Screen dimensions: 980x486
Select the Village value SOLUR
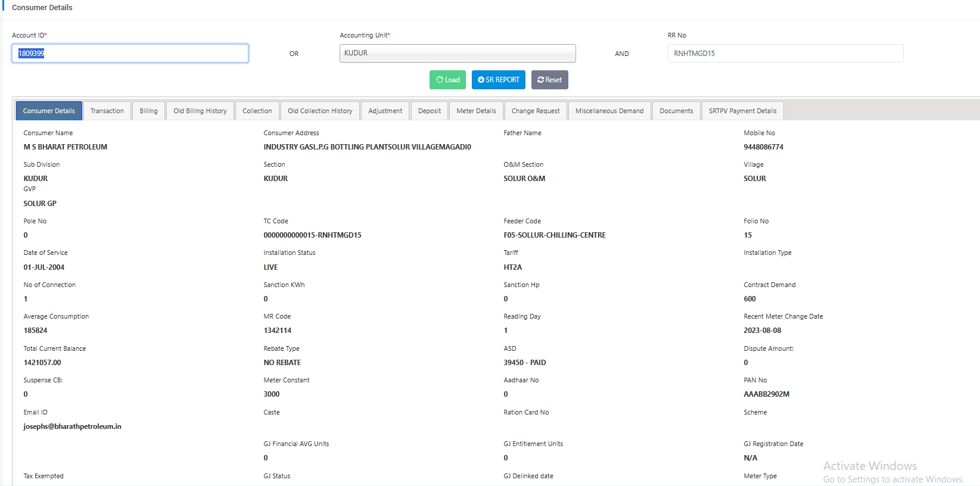[755, 179]
